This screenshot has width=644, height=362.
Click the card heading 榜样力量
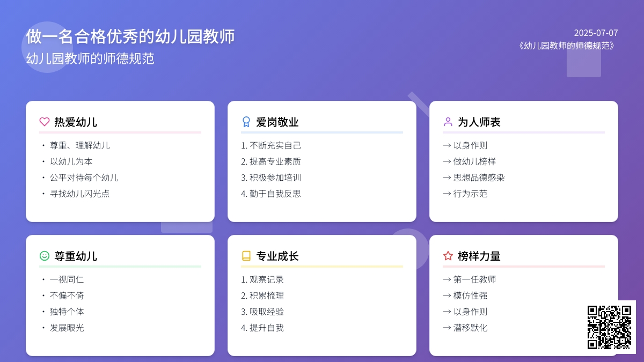(479, 256)
